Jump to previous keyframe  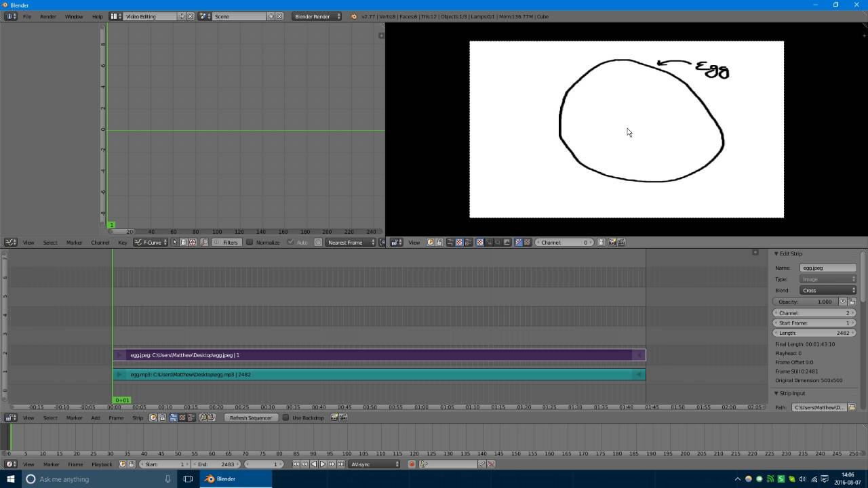point(304,464)
